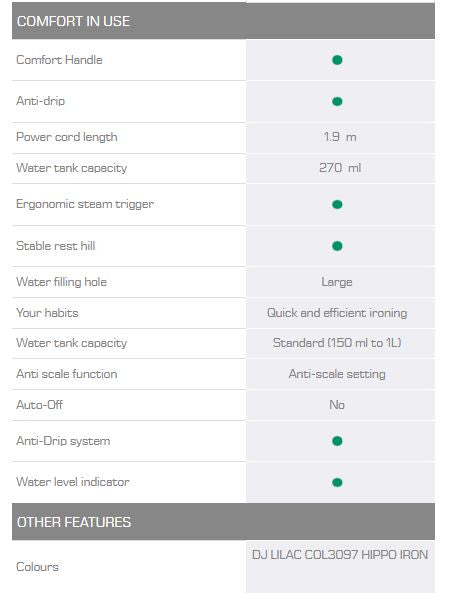Click the Water filling hole label
The image size is (457, 593).
(x=61, y=282)
